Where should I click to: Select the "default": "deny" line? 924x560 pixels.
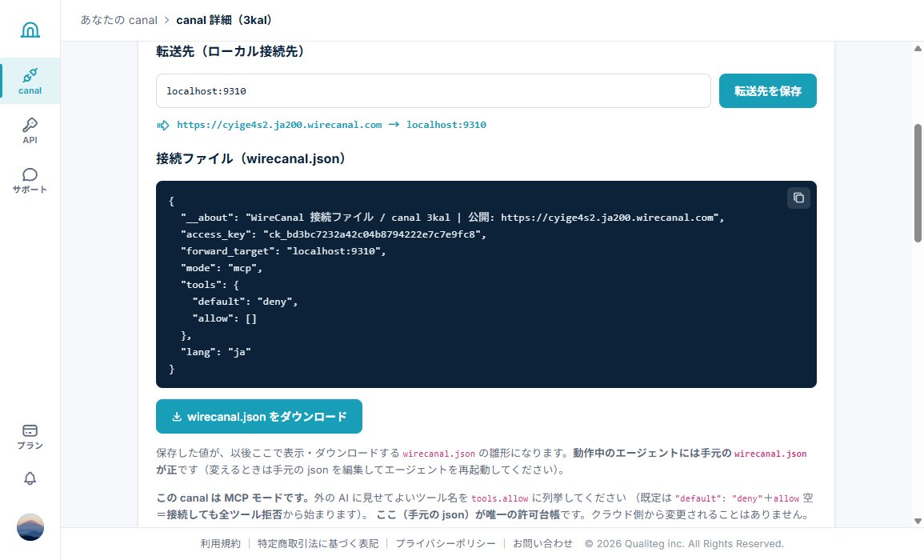245,302
